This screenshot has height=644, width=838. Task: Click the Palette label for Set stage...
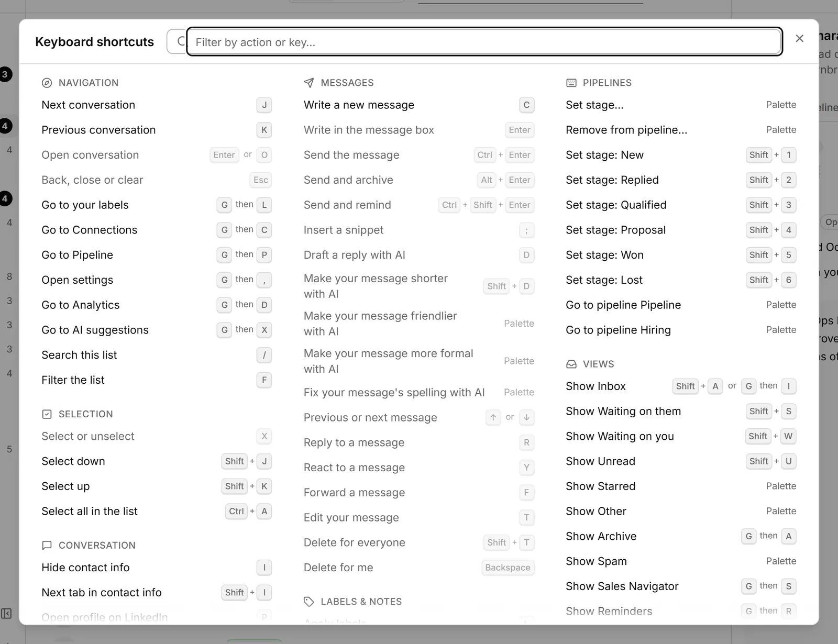click(x=781, y=105)
